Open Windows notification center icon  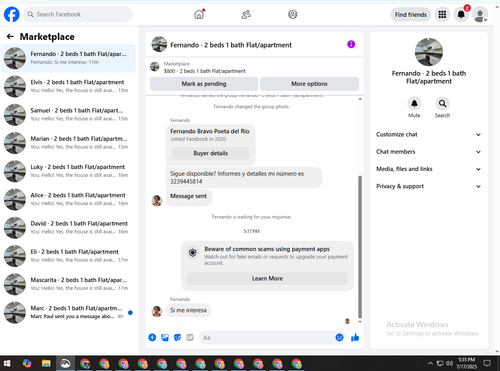point(487,363)
